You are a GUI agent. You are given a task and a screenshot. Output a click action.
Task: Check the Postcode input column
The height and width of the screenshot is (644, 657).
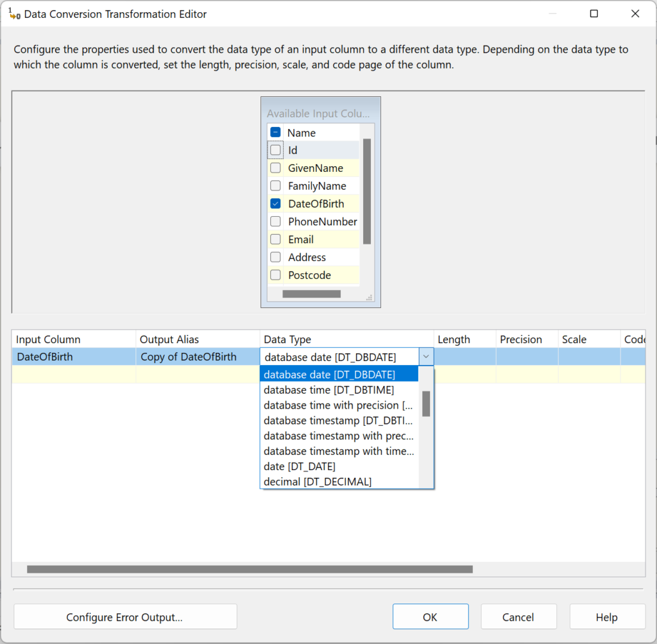(276, 275)
